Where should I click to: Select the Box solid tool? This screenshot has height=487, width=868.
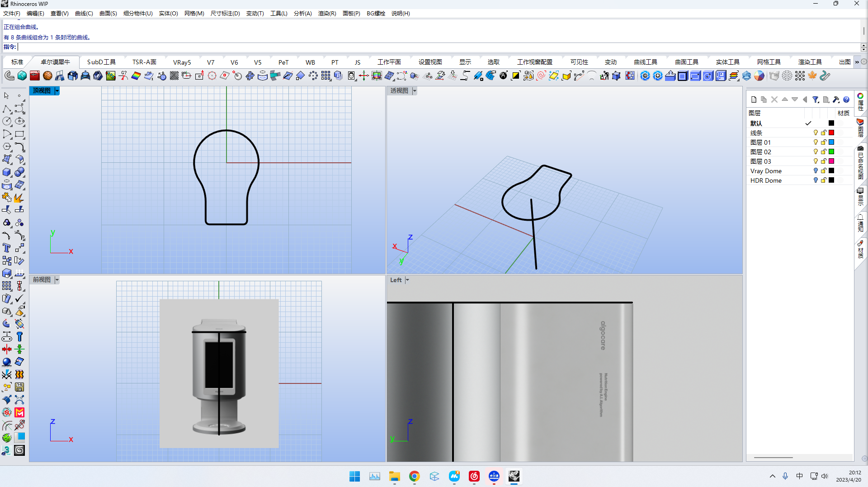7,172
